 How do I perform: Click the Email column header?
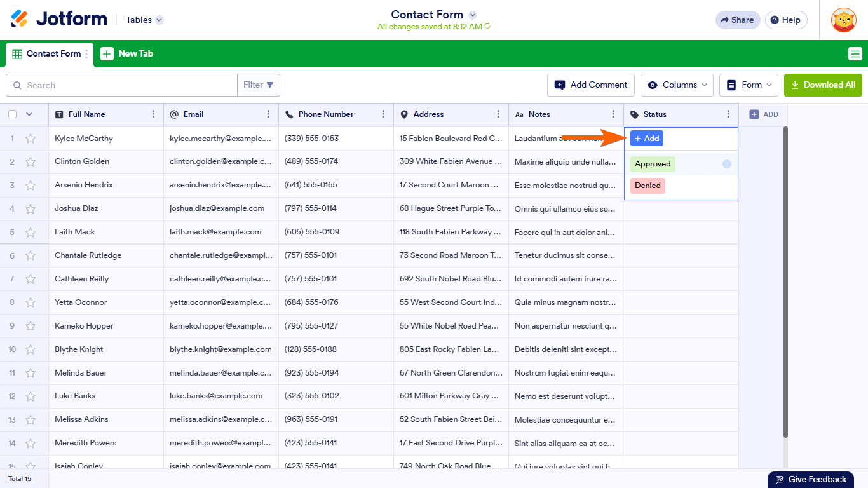221,114
